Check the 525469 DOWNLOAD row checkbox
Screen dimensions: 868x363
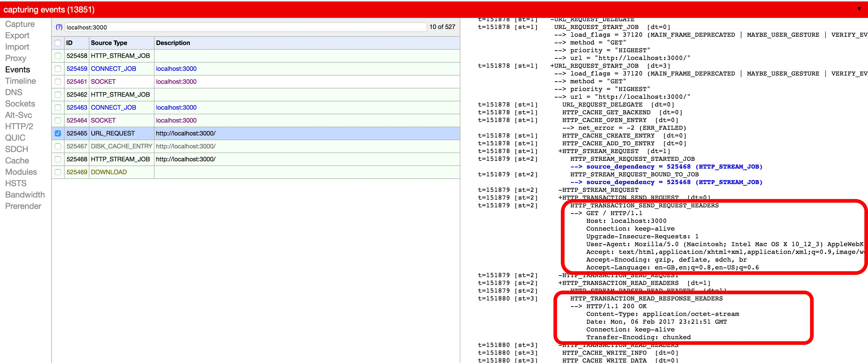click(58, 172)
